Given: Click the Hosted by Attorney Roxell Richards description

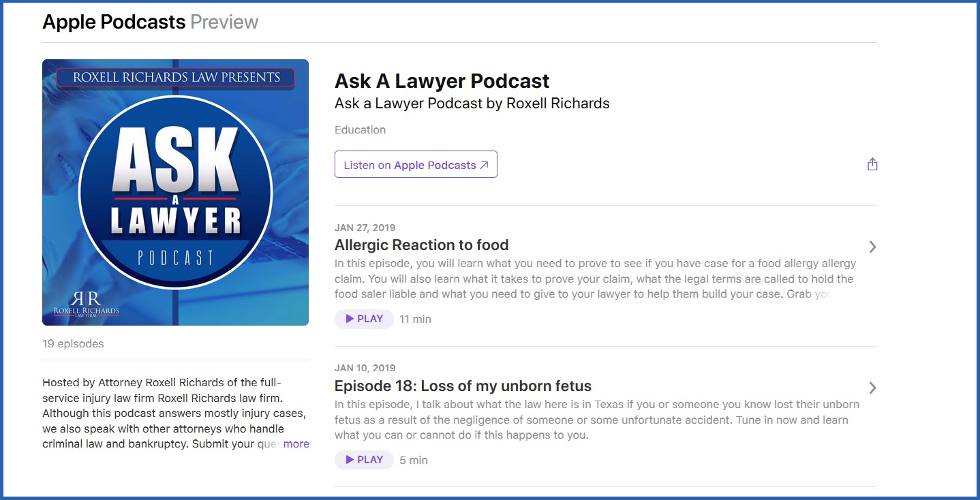Looking at the screenshot, I should point(175,413).
